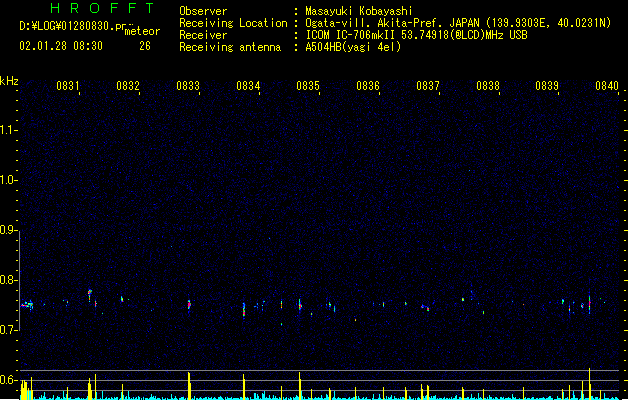Click the 0.7 kHz axis label
The image size is (629, 400).
pos(9,330)
